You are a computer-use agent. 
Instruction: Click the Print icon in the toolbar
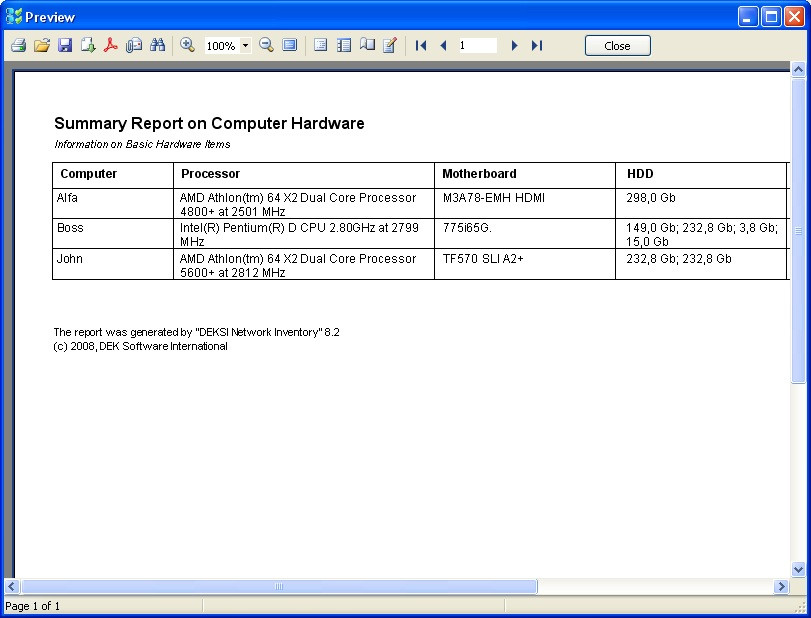click(19, 46)
